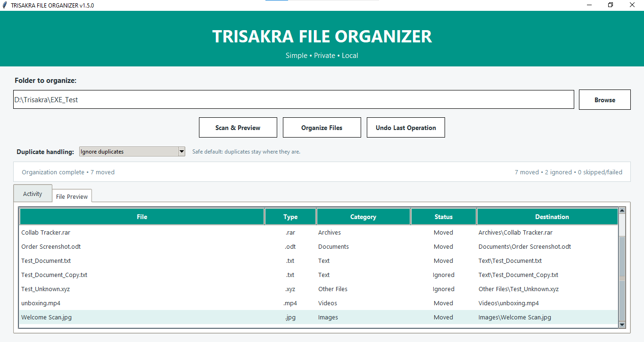Select Welcome Scan.jpg file name
The height and width of the screenshot is (342, 644).
[x=47, y=317]
